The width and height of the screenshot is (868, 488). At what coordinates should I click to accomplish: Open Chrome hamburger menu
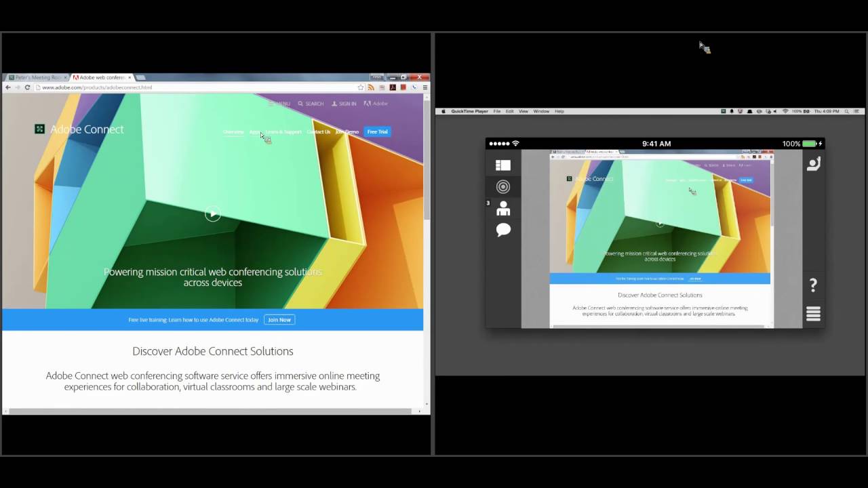click(x=425, y=87)
